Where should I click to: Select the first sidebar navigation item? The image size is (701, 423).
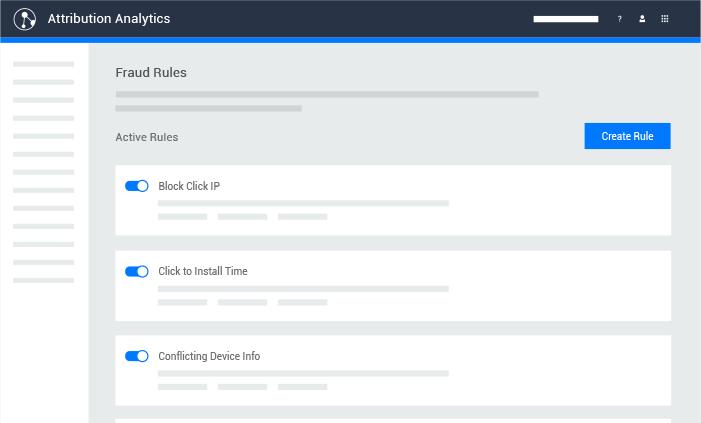tap(43, 64)
